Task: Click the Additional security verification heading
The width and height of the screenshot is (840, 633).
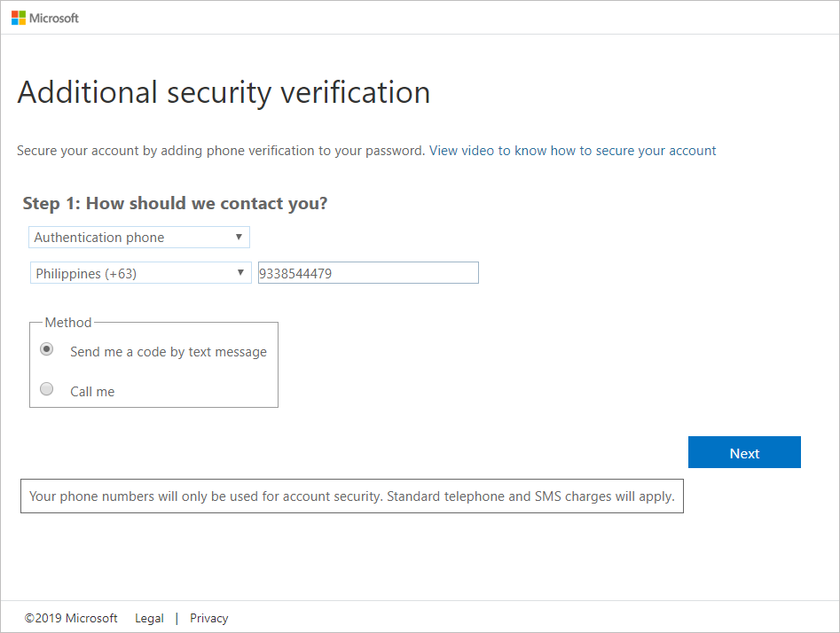Action: click(x=224, y=93)
